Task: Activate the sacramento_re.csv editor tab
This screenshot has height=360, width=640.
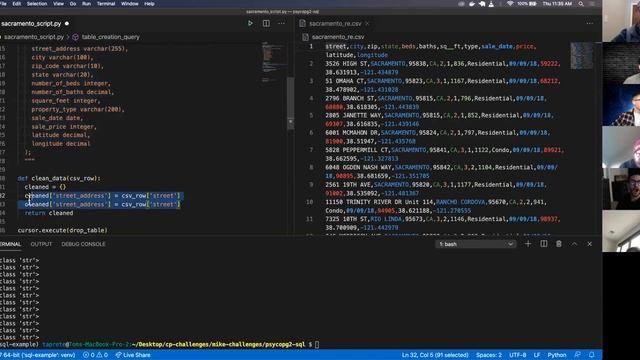Action: coord(335,24)
